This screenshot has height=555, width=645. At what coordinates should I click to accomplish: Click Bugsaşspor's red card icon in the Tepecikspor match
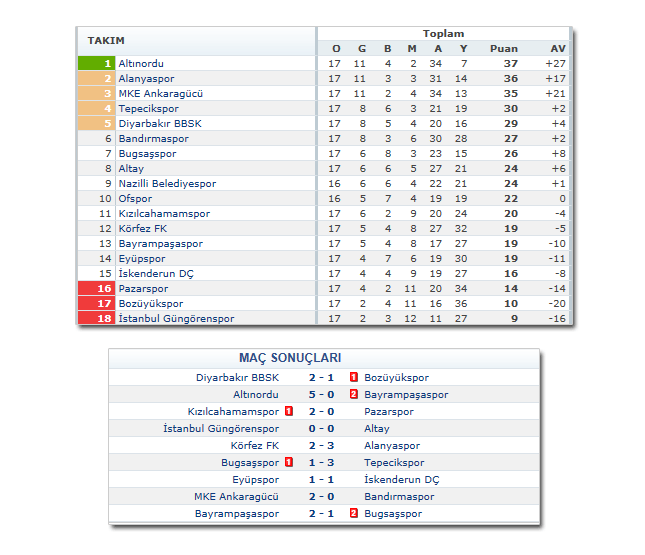(289, 462)
